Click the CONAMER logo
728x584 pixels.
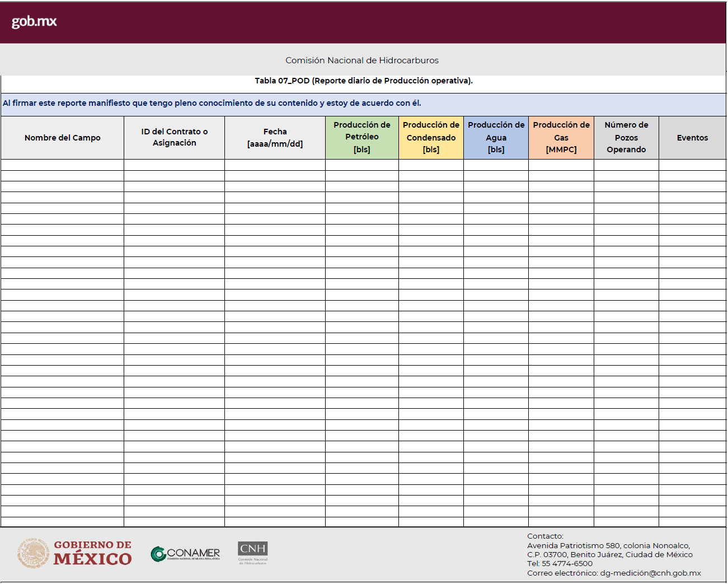pyautogui.click(x=185, y=553)
